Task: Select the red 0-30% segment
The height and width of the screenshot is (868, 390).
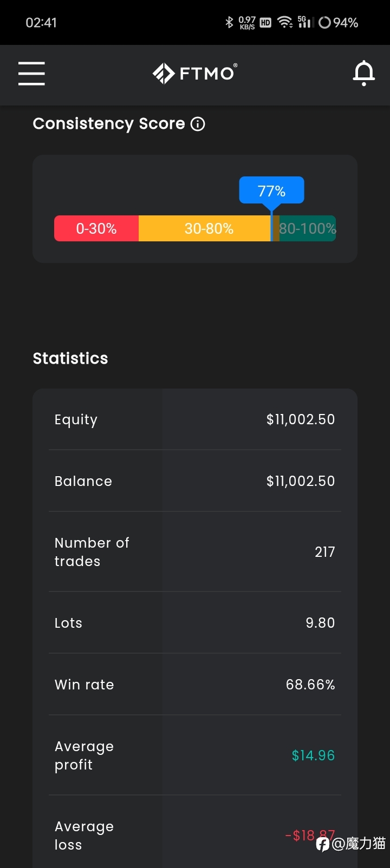Action: coord(96,228)
